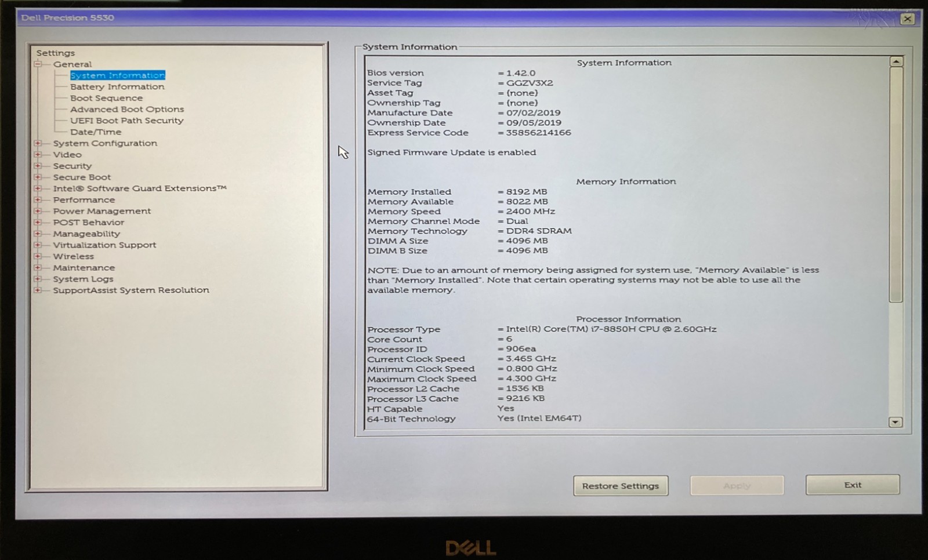Select the POST Behavior label
Viewport: 928px width, 560px height.
[89, 223]
